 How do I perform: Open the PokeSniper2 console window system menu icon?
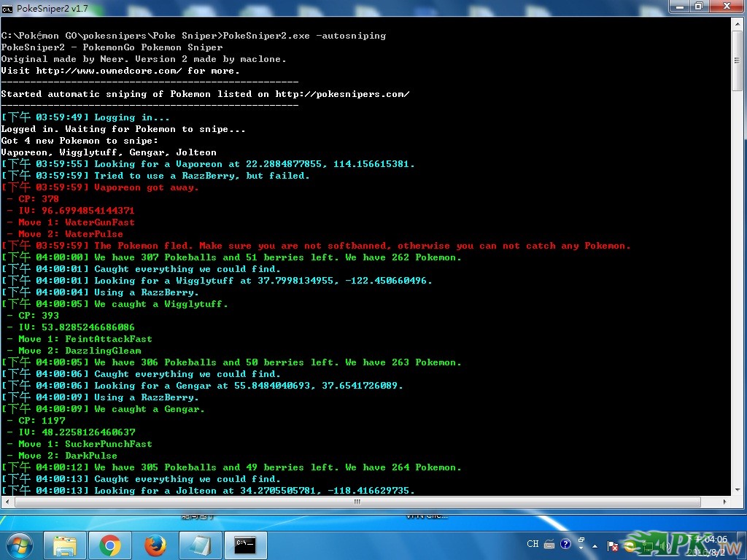[7, 8]
